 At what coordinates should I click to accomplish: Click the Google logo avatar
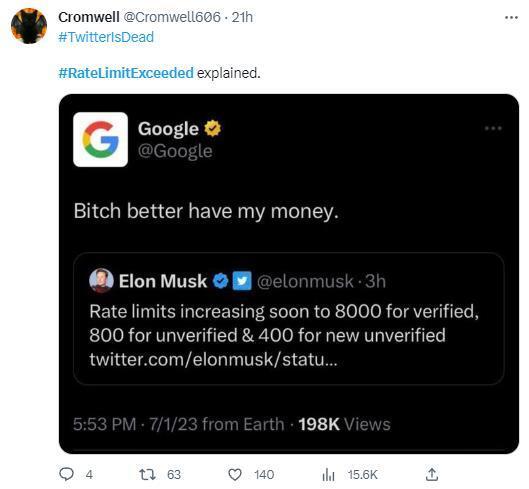tap(101, 139)
